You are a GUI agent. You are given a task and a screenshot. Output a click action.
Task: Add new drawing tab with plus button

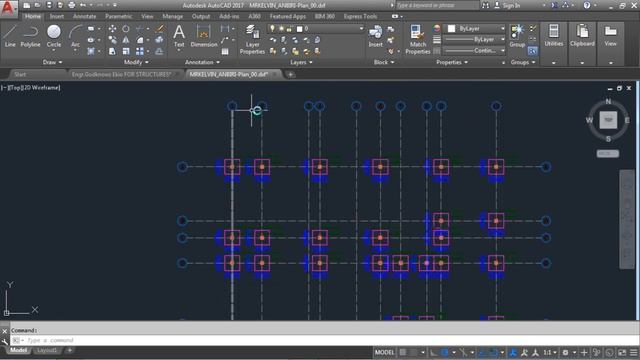290,74
